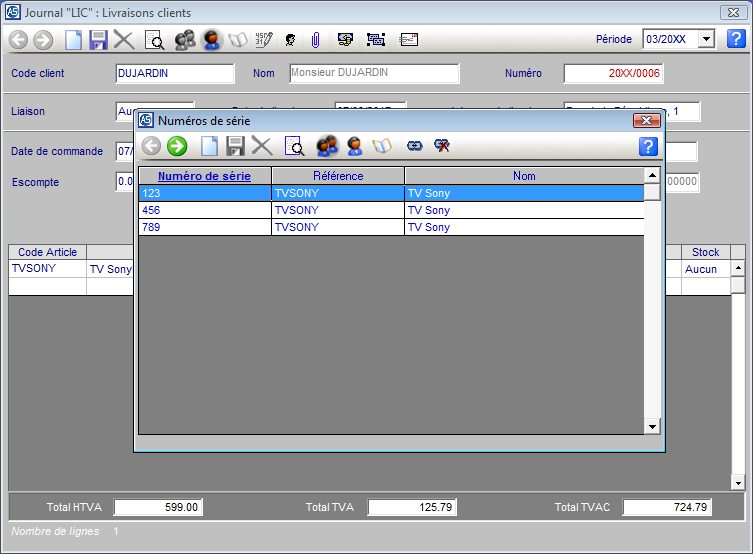Viewport: 753px width, 554px height.
Task: Click the new document icon in serial numbers toolbar
Action: 209,147
